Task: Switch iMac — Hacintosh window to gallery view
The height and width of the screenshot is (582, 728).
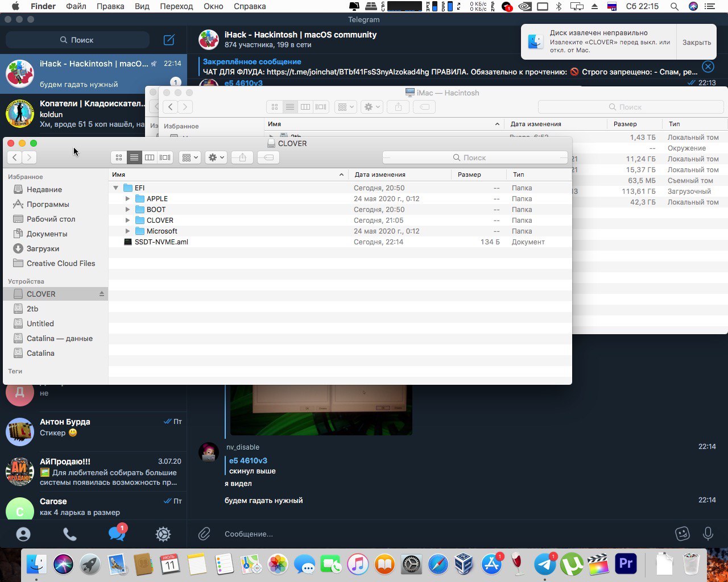Action: tap(321, 107)
